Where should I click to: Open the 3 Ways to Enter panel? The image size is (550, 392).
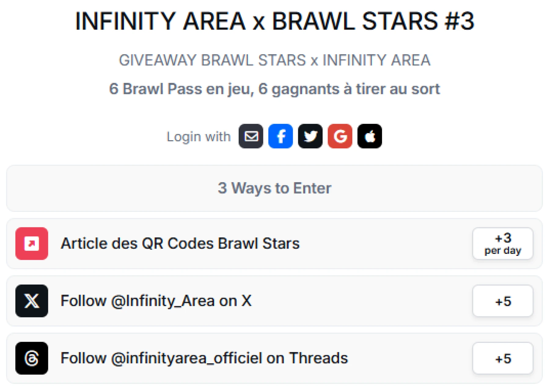coord(274,188)
